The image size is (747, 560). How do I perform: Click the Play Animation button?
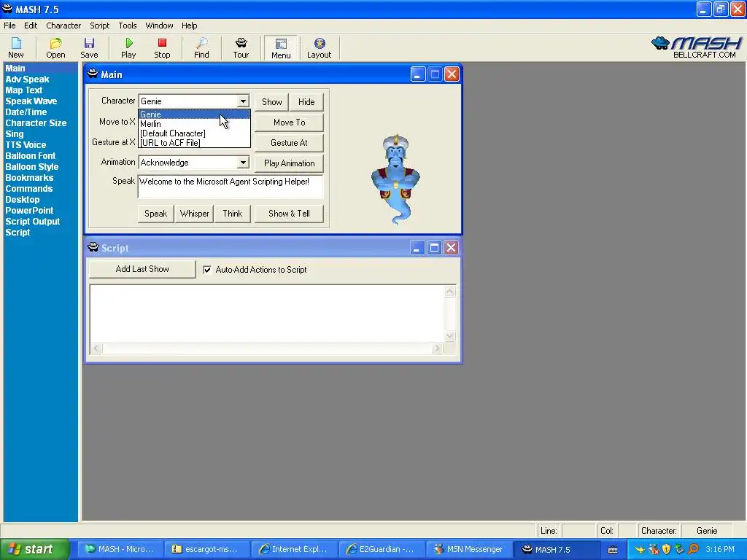pos(289,163)
